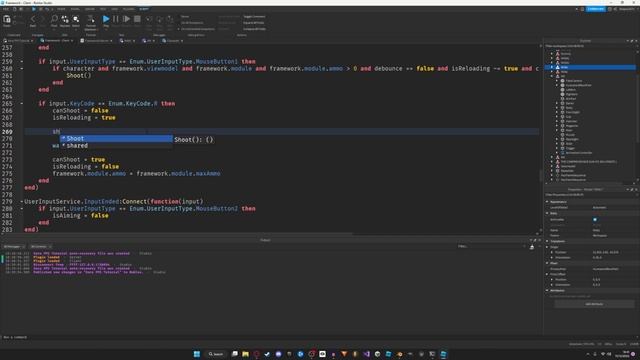Switch to the Home ribbon tab

tap(61, 9)
